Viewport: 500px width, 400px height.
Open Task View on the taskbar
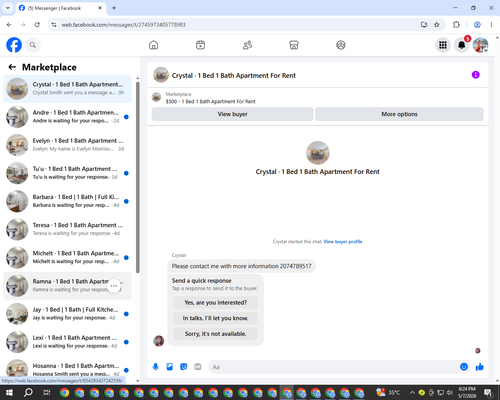pyautogui.click(x=47, y=393)
